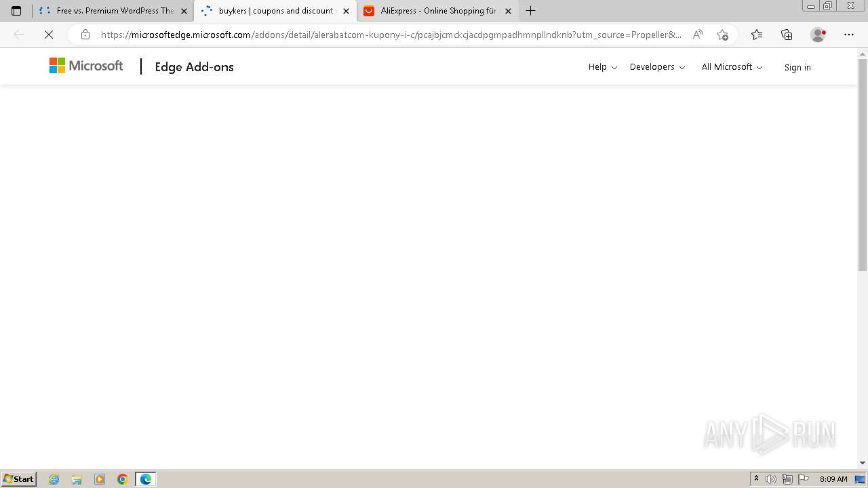
Task: Expand the Help dropdown
Action: [x=603, y=67]
